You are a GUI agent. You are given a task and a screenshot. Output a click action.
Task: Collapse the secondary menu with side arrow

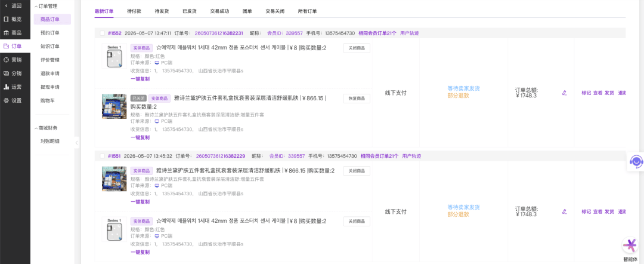(x=76, y=143)
